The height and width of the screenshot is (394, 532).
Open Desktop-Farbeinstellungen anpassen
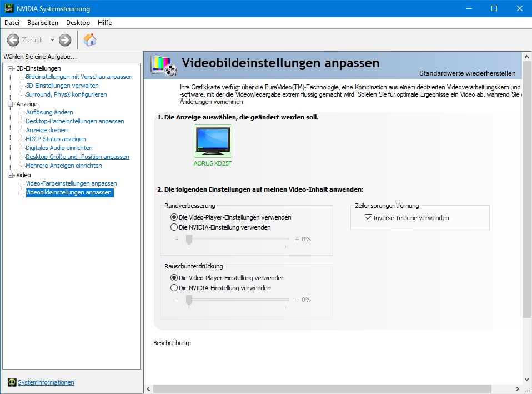[x=75, y=121]
